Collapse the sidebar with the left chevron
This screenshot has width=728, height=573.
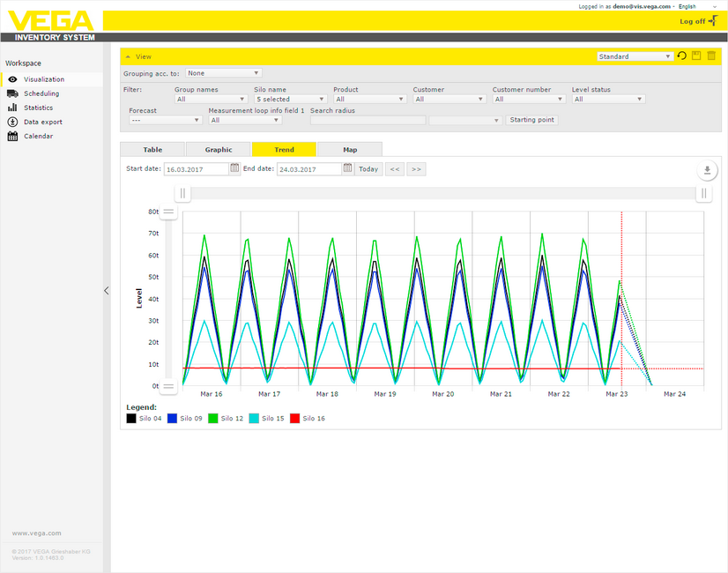pyautogui.click(x=107, y=290)
